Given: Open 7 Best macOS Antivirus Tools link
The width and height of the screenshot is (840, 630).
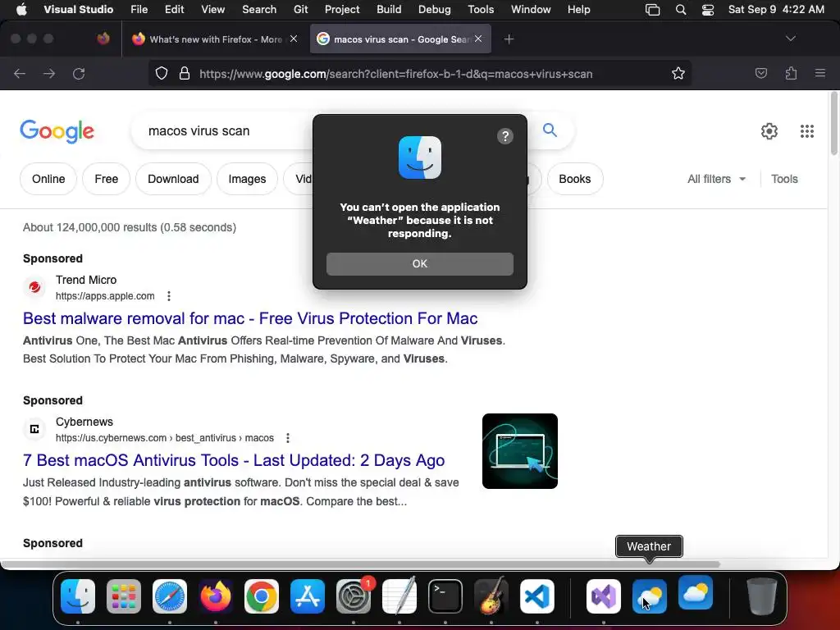Looking at the screenshot, I should point(234,460).
